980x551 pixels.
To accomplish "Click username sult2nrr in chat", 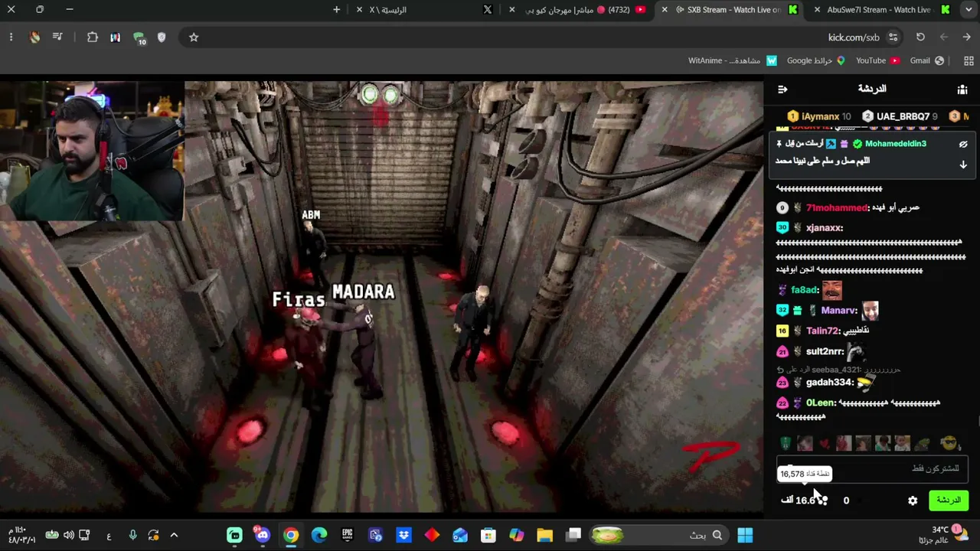I will tap(824, 352).
